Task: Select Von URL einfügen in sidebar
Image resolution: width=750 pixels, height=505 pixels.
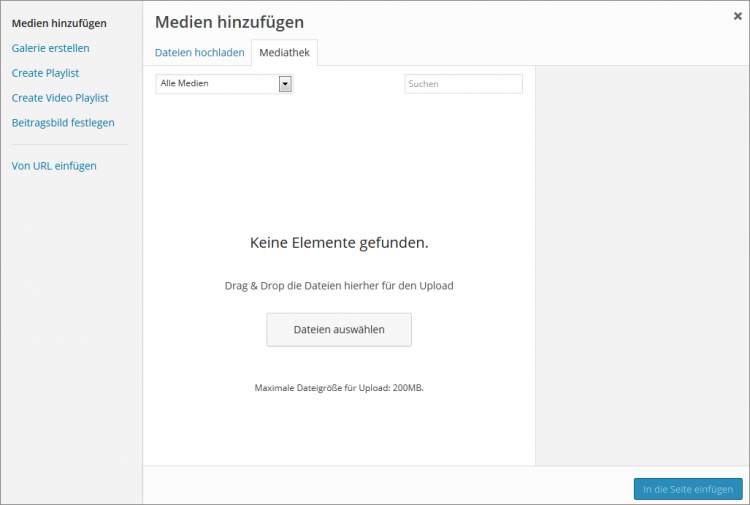Action: click(x=54, y=166)
